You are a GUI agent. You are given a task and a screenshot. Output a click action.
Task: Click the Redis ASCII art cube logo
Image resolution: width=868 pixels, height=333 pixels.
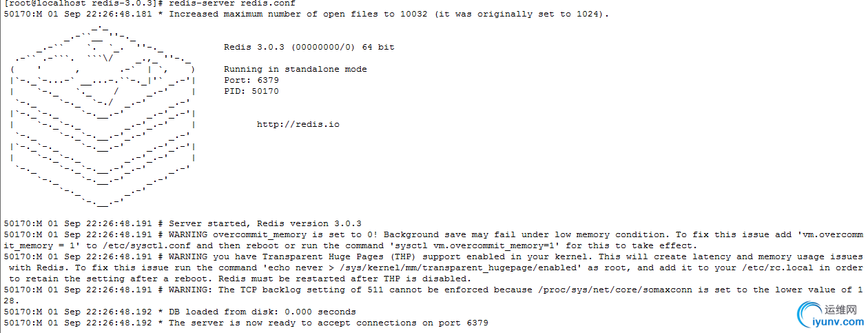pyautogui.click(x=103, y=116)
